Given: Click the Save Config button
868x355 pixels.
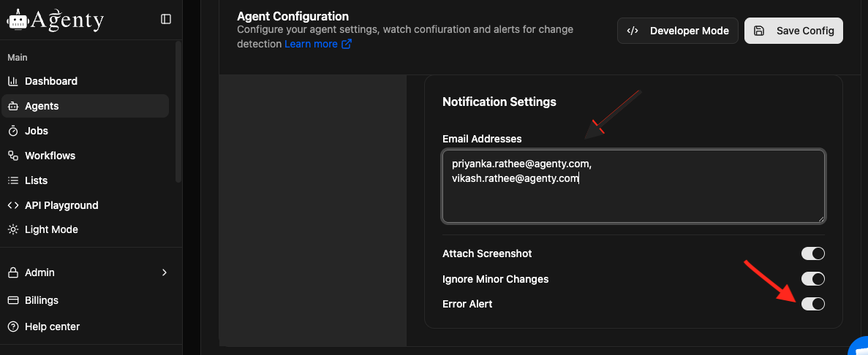Looking at the screenshot, I should click(793, 31).
